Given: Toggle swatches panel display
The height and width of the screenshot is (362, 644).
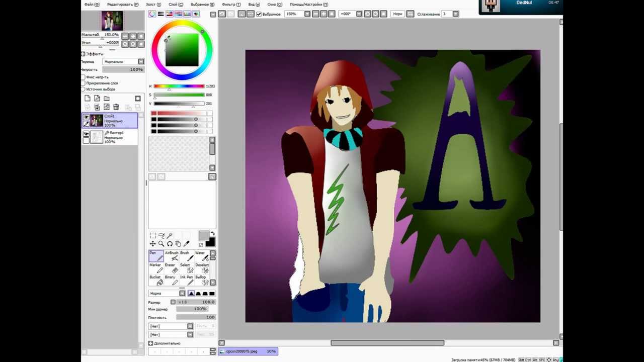Looking at the screenshot, I should click(187, 14).
